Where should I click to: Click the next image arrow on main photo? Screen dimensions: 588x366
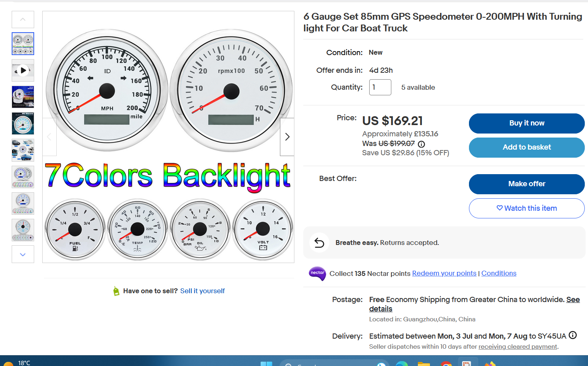point(287,137)
